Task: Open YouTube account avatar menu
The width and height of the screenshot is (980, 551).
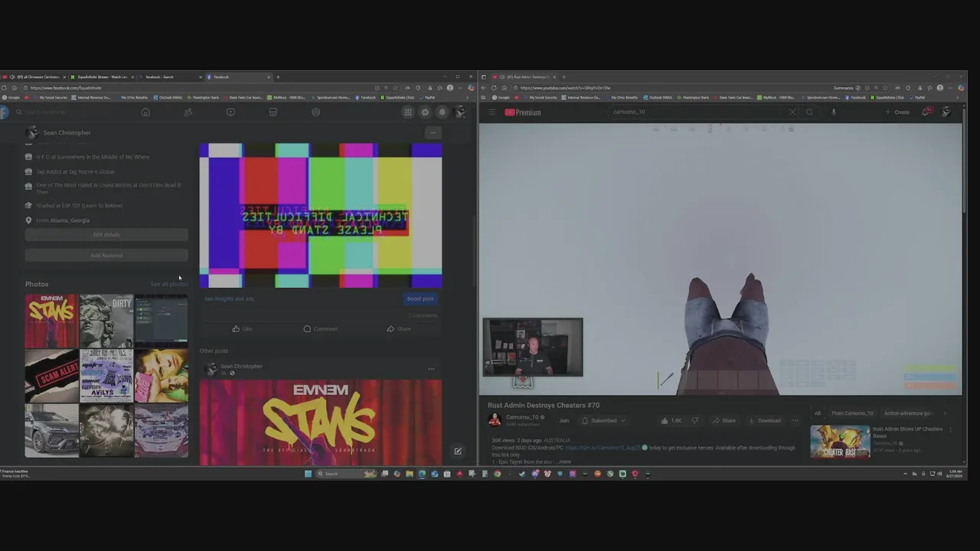Action: (946, 112)
